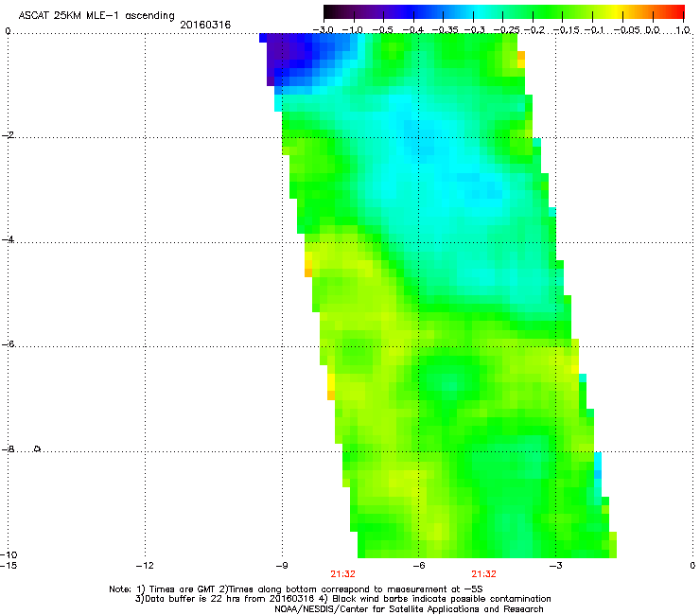Image resolution: width=700 pixels, height=615 pixels.
Task: Click the small island outline near -8 latitude
Action: [x=38, y=448]
